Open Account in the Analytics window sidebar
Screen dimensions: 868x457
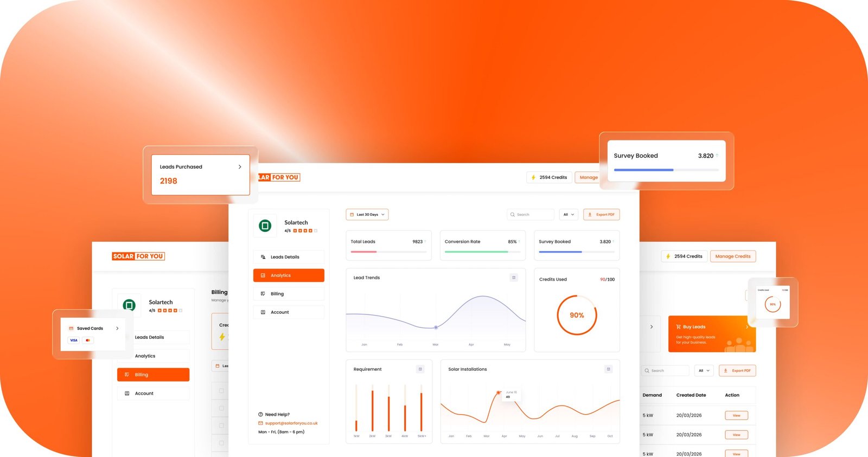pyautogui.click(x=289, y=312)
